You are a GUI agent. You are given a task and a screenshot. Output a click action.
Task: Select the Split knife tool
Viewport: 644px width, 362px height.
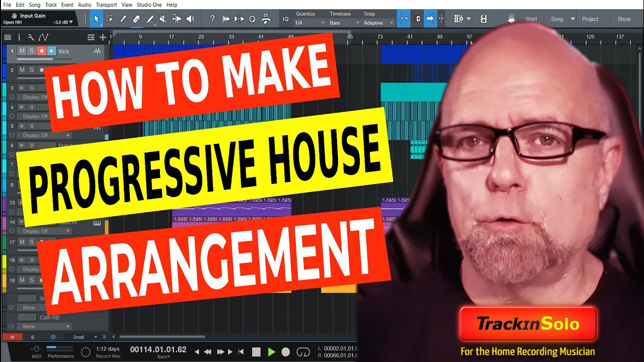(x=123, y=19)
